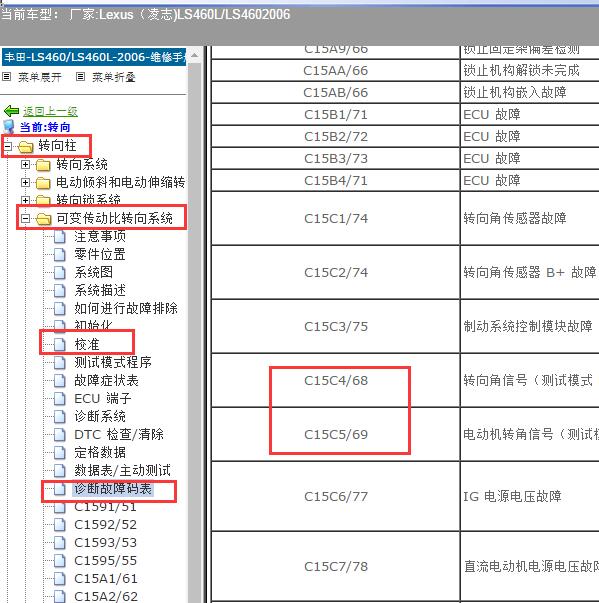Open the C1595/55 code page
The image size is (599, 603).
tap(105, 561)
